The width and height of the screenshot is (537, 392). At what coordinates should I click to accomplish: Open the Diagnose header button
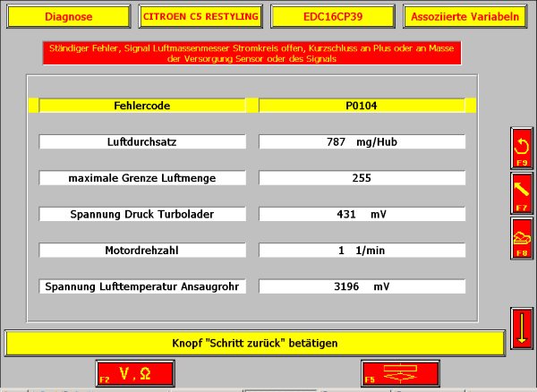tap(69, 16)
